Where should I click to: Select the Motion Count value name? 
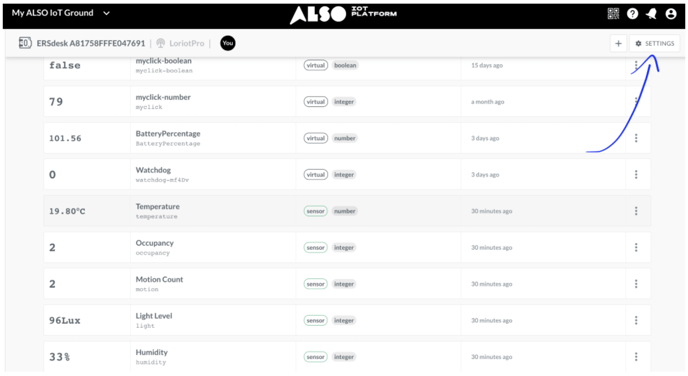coord(159,279)
